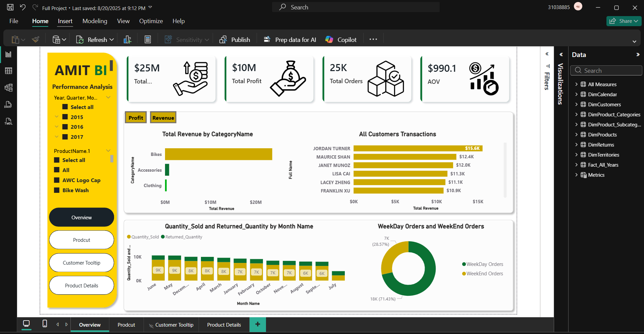Screen dimensions: 644x334
Task: Expand the Fact_All_Years table
Action: click(x=576, y=165)
